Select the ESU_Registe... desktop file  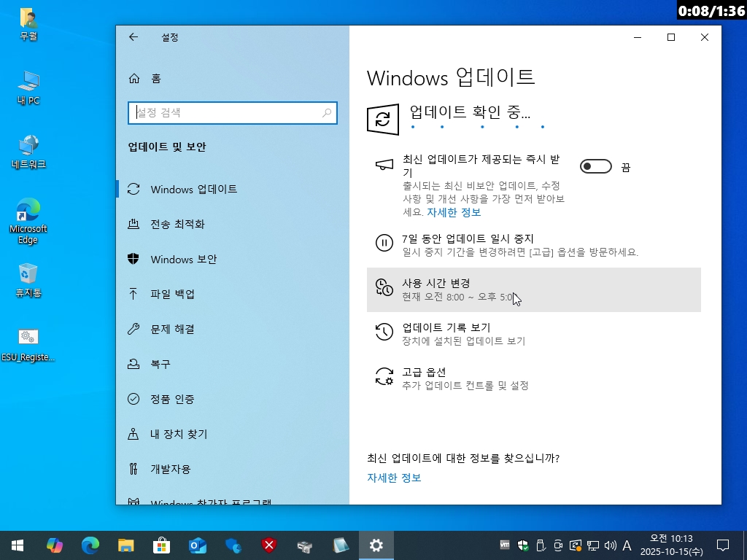click(x=28, y=345)
